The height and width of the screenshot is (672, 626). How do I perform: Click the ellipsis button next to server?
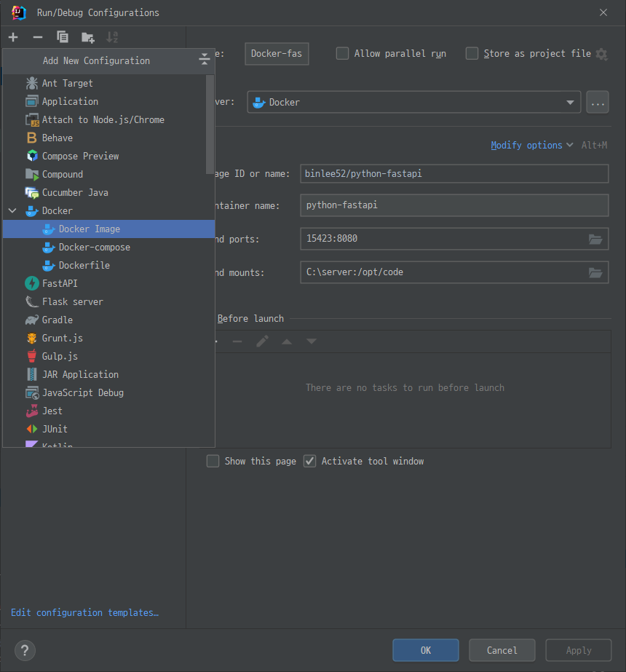[x=598, y=102]
